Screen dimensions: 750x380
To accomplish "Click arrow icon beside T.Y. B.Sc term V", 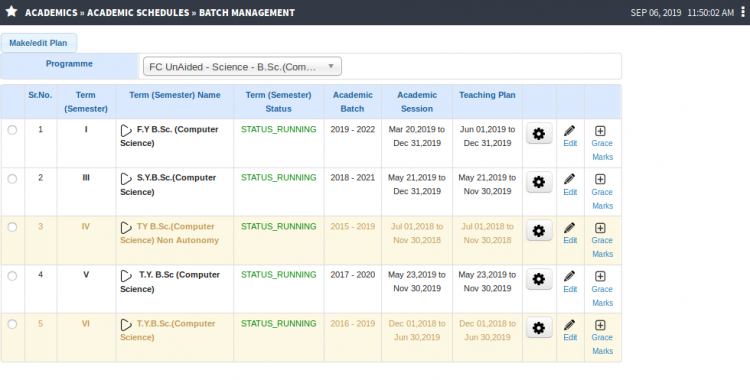I will click(x=126, y=276).
